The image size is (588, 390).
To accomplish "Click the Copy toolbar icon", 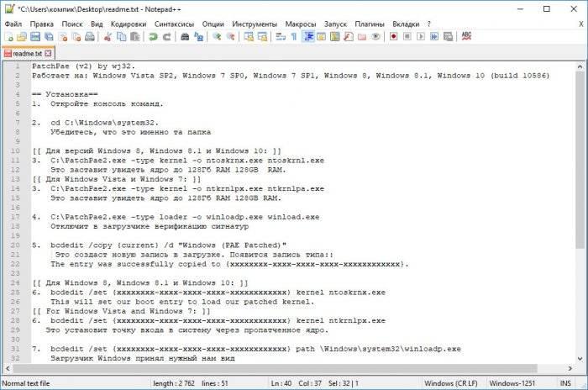I will [122, 36].
